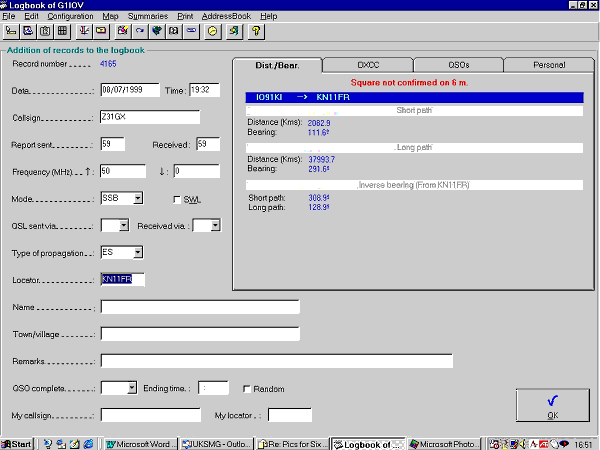Click the yellow clock toolbar icon
The height and width of the screenshot is (450, 600).
(213, 31)
